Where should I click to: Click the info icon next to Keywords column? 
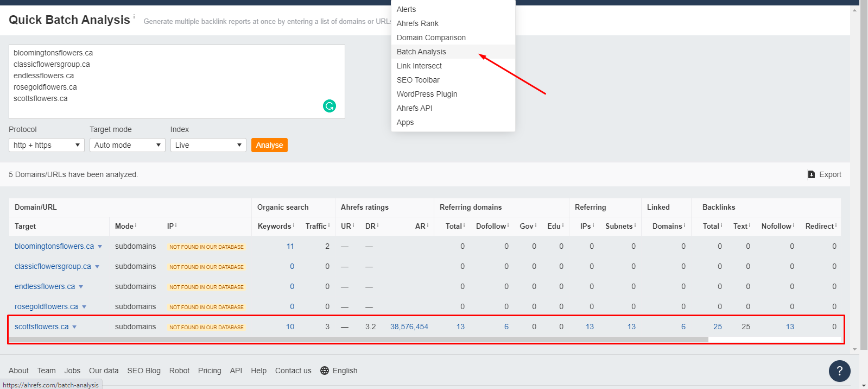coord(294,225)
